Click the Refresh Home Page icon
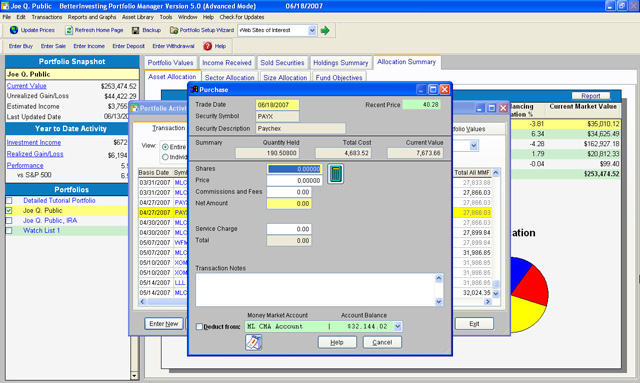This screenshot has height=383, width=640. (69, 30)
